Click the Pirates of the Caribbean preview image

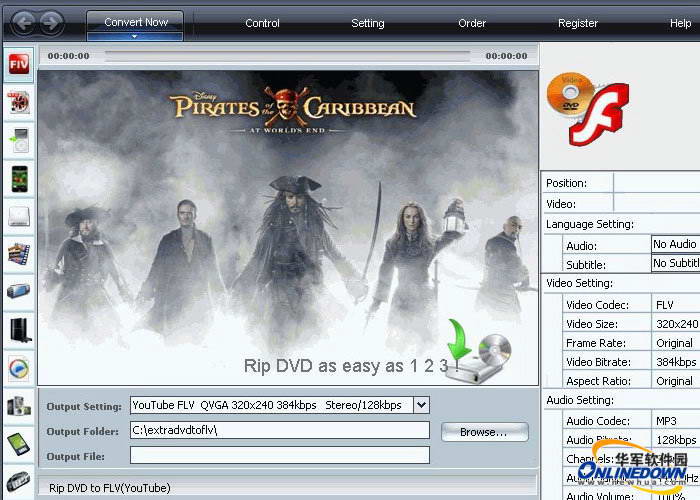[288, 228]
